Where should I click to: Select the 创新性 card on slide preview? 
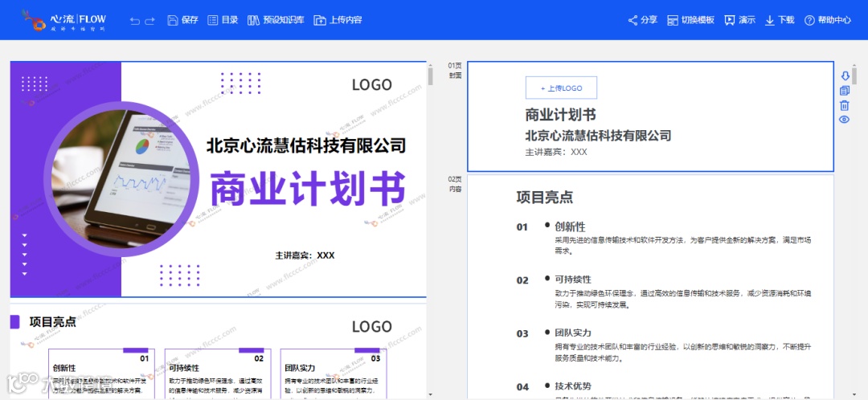(102, 373)
